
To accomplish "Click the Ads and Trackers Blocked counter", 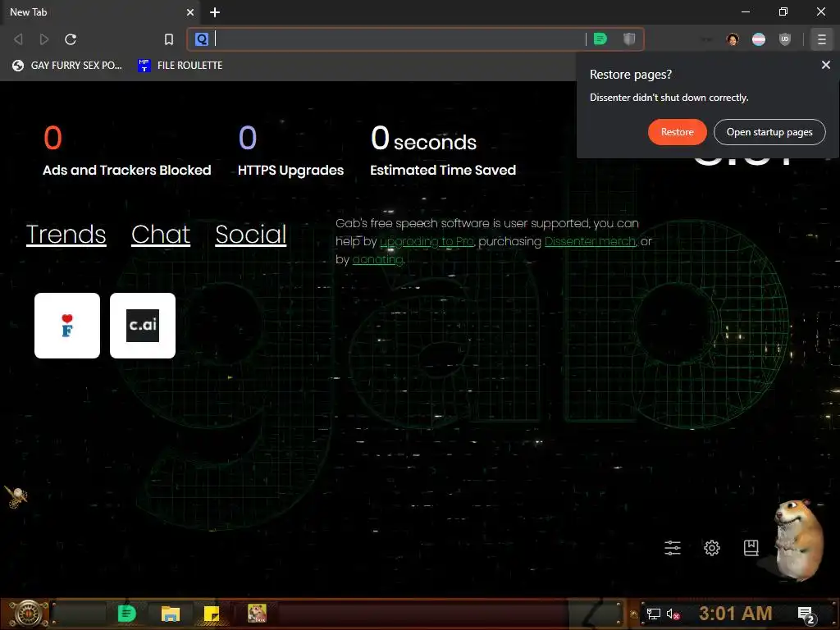I will (x=127, y=151).
